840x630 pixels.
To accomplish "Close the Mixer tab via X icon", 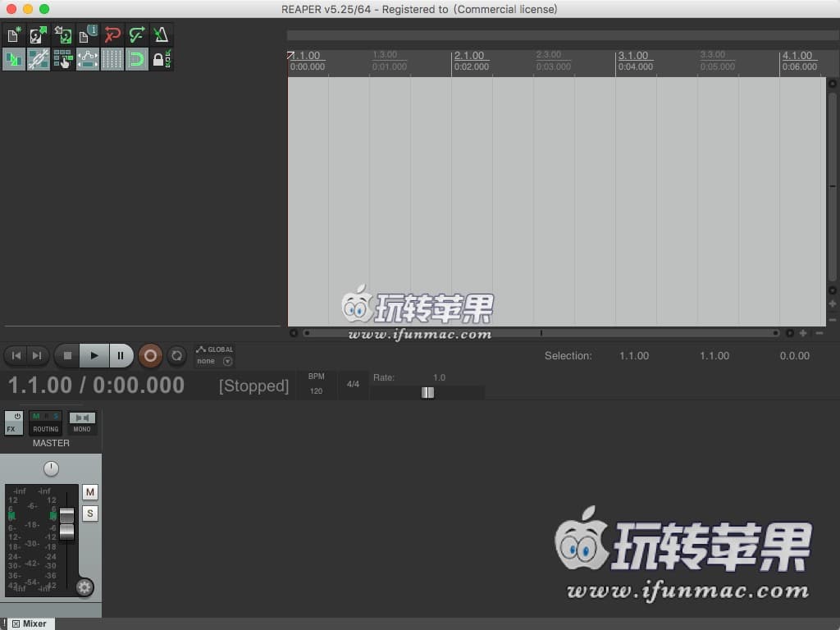I will pyautogui.click(x=16, y=623).
